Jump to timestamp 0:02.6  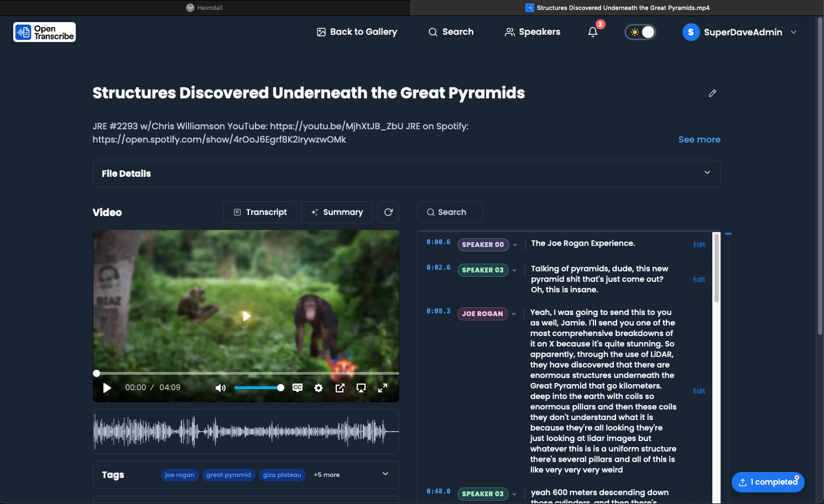pos(438,267)
